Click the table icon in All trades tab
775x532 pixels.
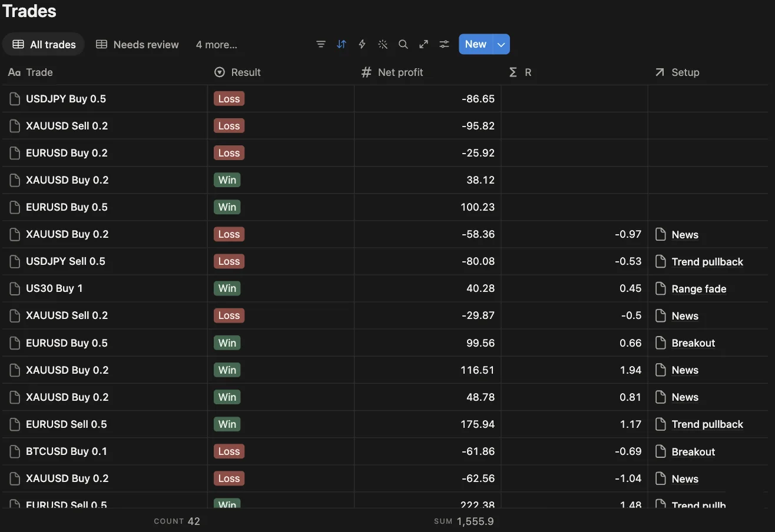(x=18, y=45)
